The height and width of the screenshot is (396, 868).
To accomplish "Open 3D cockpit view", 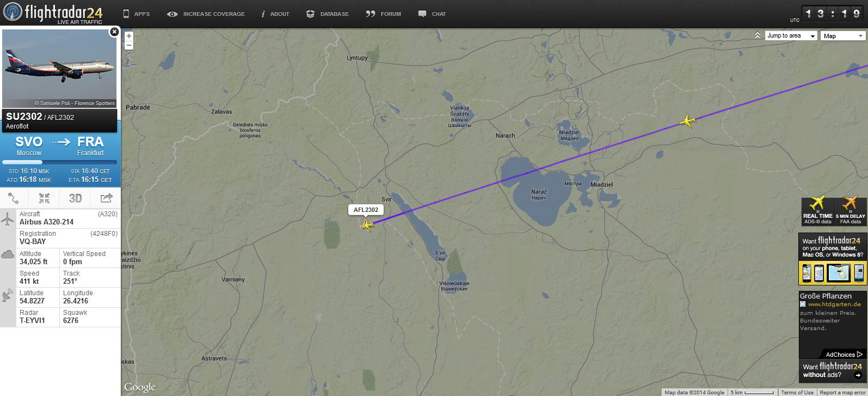I will coord(75,198).
